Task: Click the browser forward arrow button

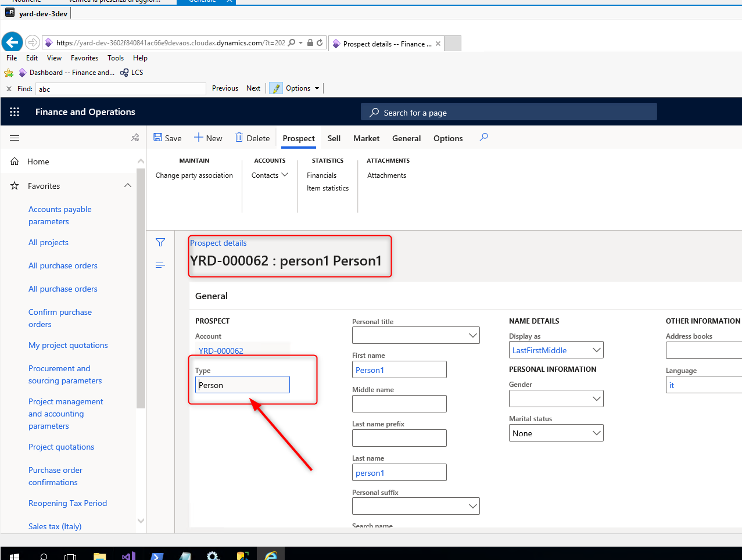Action: point(33,42)
